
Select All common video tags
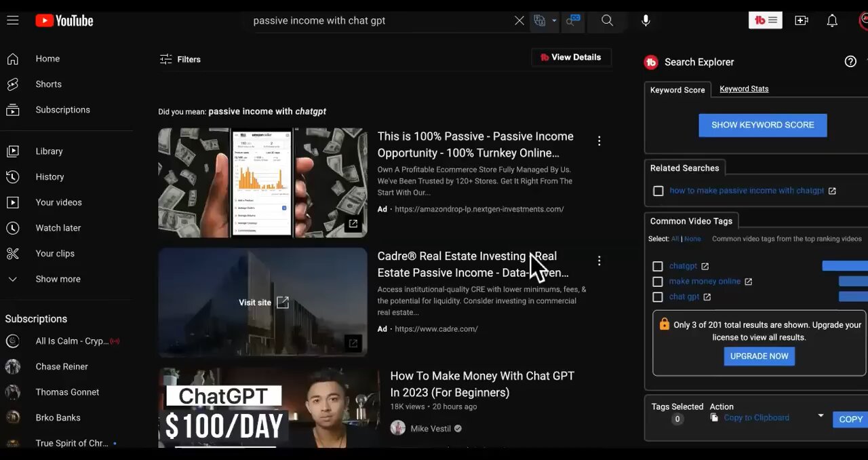pyautogui.click(x=675, y=239)
